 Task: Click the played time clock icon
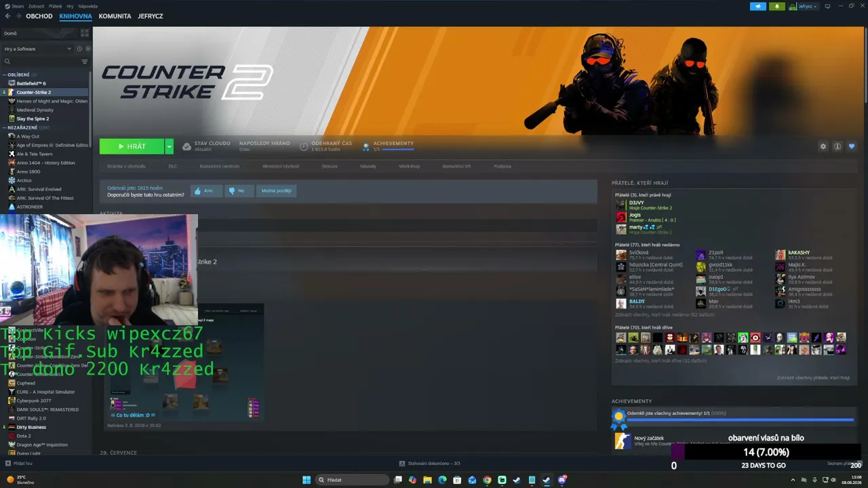tap(304, 146)
